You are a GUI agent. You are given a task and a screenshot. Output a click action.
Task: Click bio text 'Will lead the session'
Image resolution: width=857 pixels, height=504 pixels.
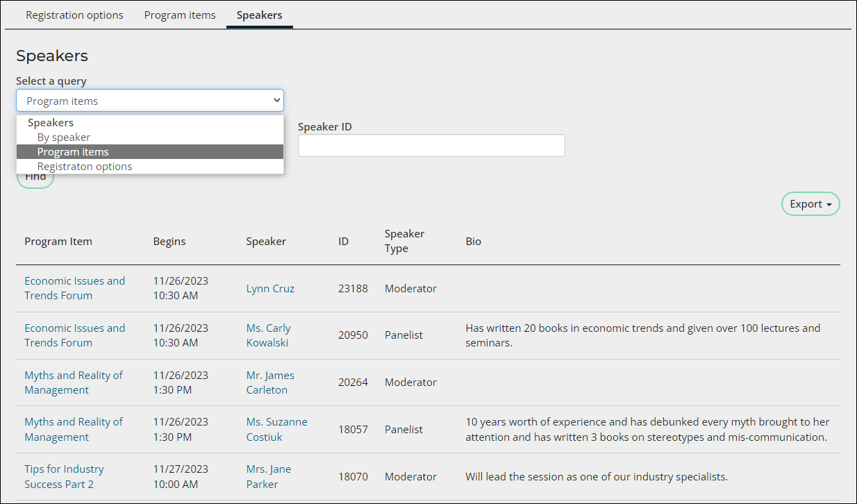coord(597,477)
